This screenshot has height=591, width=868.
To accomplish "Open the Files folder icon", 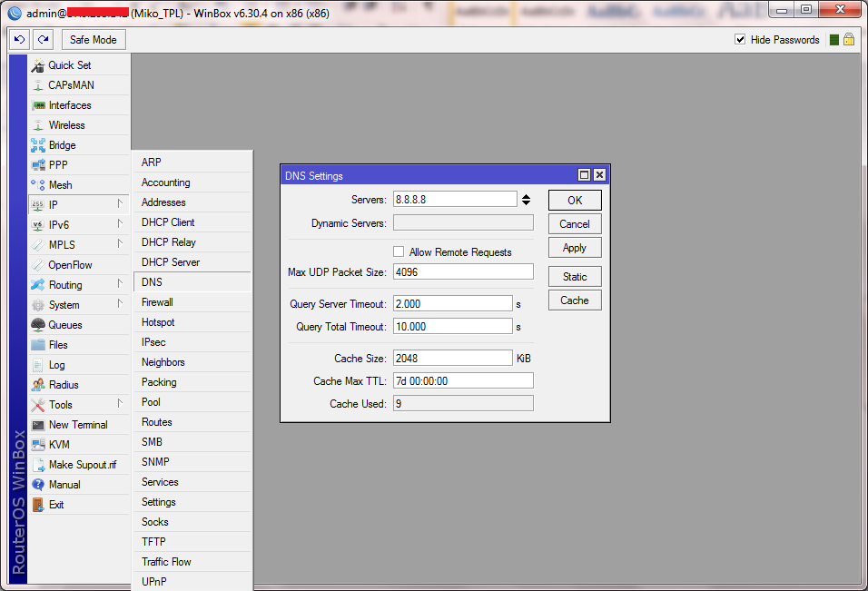I will [x=37, y=345].
